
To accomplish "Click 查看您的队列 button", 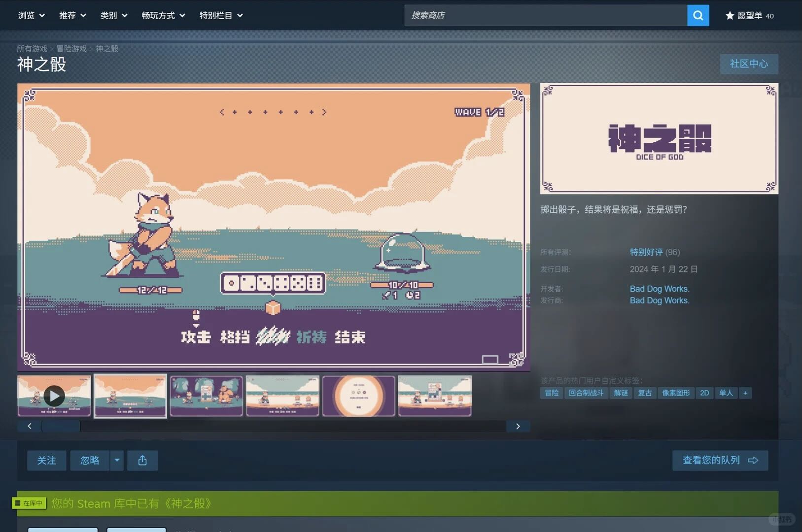I will [x=720, y=461].
